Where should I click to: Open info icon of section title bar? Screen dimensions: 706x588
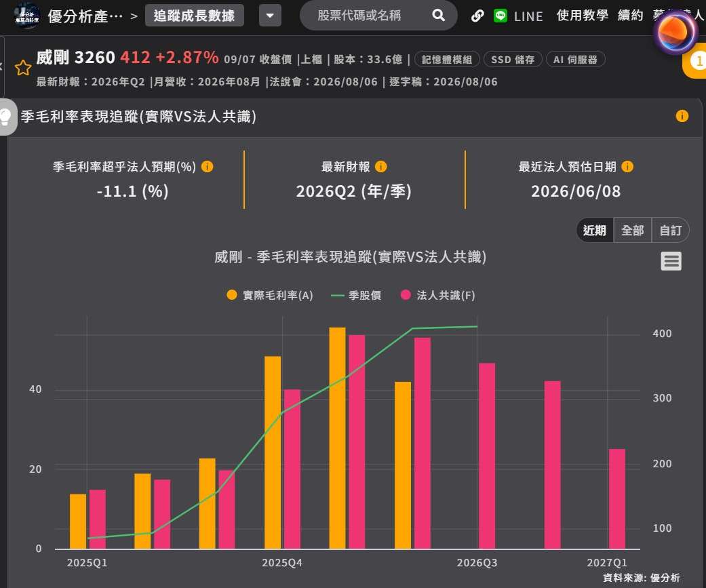coord(682,116)
